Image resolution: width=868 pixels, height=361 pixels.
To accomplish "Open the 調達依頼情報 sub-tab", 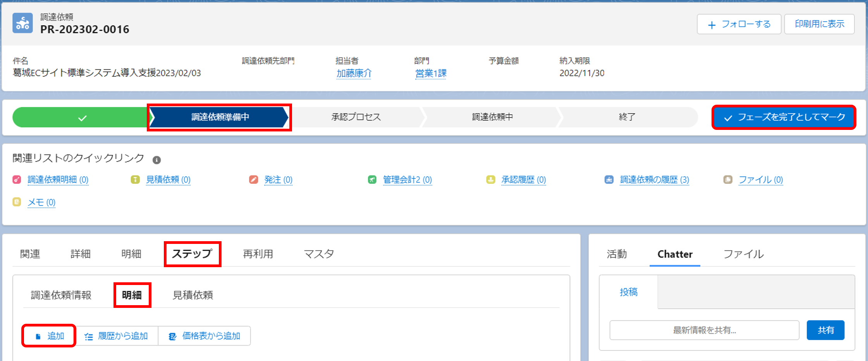I will point(61,295).
